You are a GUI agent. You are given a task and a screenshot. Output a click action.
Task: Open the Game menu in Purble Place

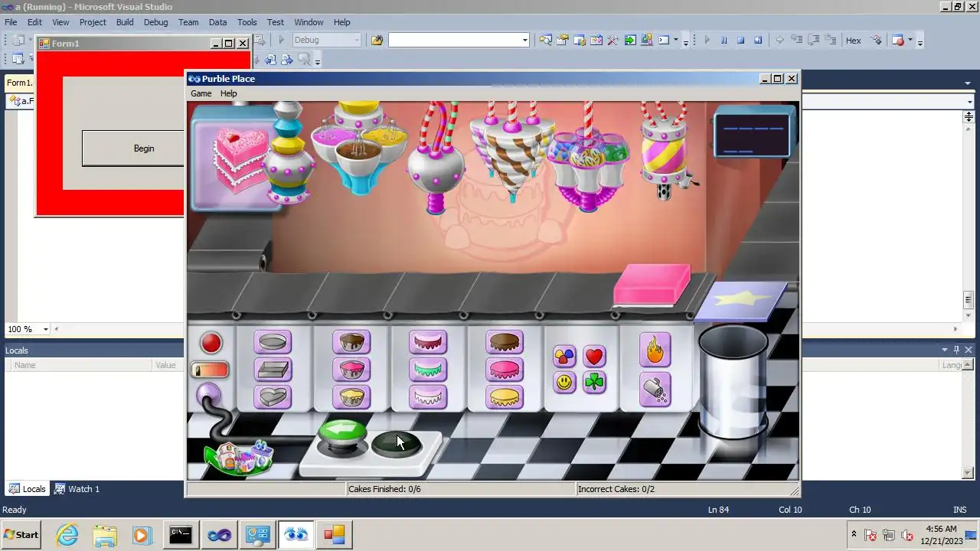point(201,93)
